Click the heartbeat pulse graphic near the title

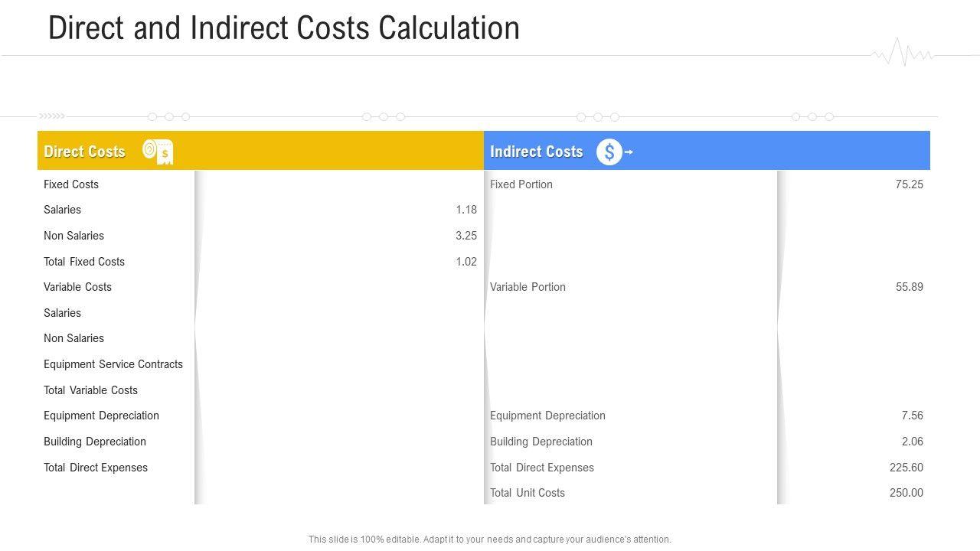[903, 54]
